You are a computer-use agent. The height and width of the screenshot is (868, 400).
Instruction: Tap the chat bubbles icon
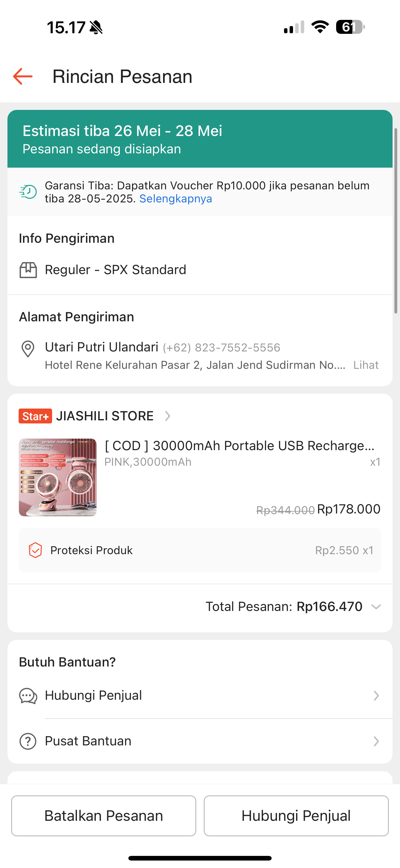pos(28,696)
